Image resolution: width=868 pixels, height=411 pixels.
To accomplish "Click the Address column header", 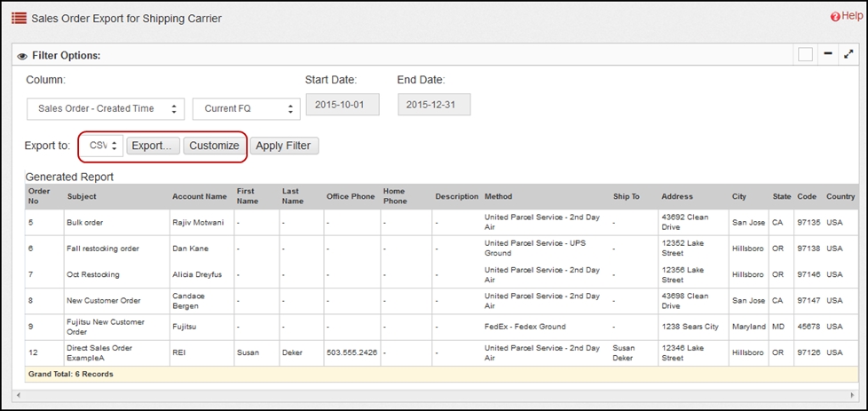I will click(677, 196).
